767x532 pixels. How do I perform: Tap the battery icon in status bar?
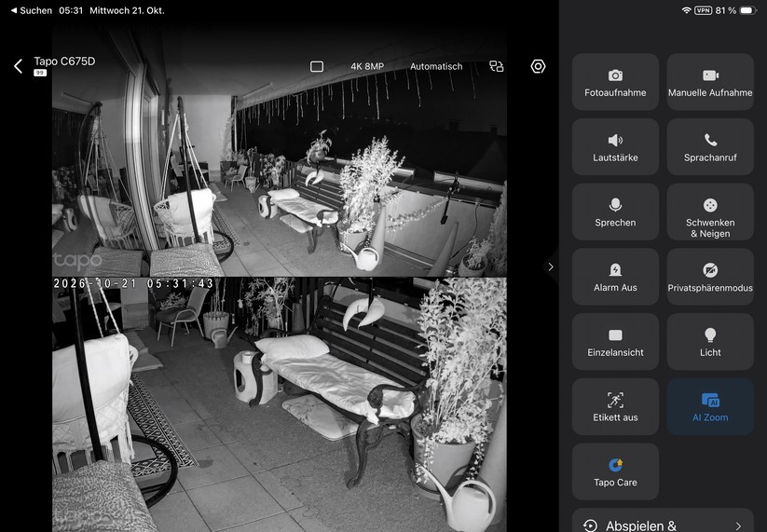[748, 10]
